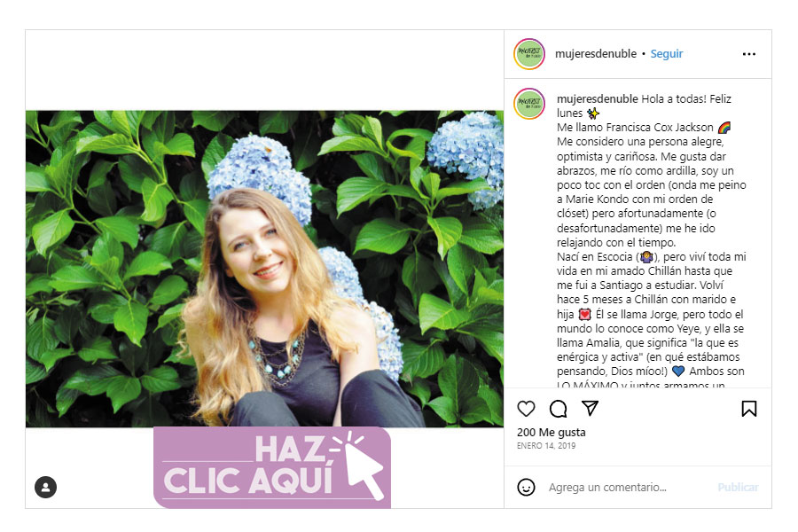View who liked via 200 Me gusta
The image size is (798, 532).
tap(552, 432)
